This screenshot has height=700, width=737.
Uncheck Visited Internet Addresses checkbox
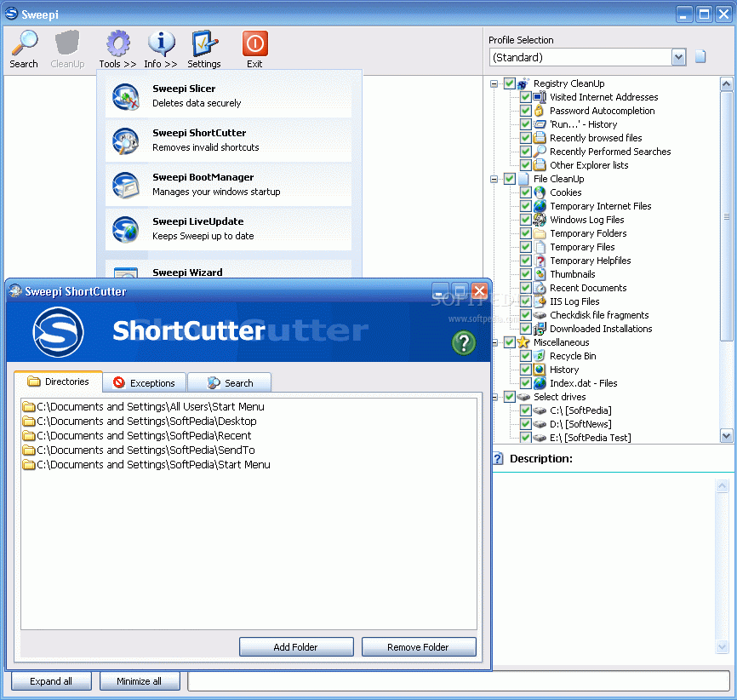click(x=526, y=97)
